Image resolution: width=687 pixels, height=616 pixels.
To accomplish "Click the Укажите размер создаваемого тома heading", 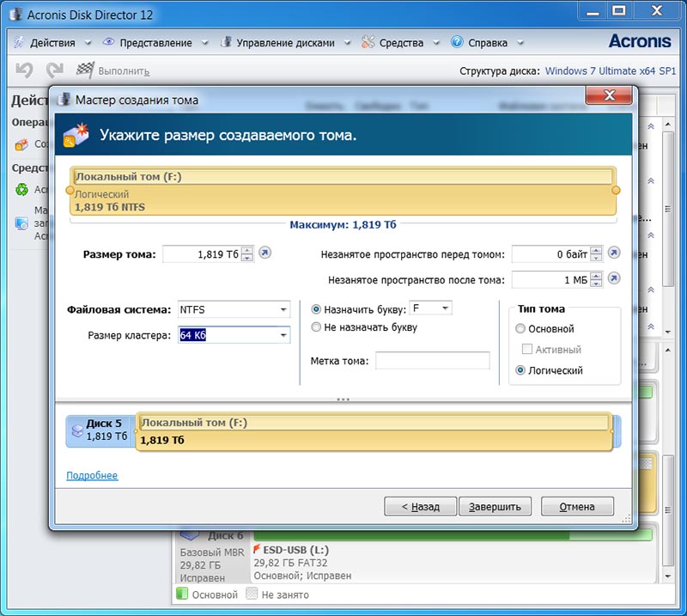I will coord(228,135).
